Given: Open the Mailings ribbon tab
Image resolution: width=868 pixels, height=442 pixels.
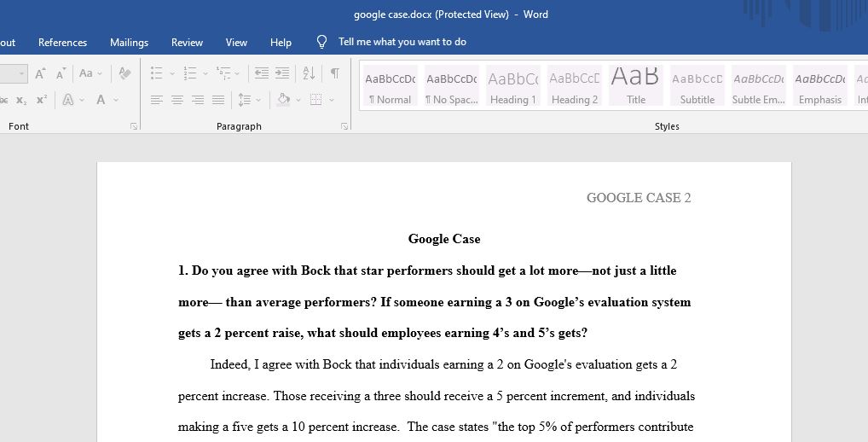Looking at the screenshot, I should (x=129, y=42).
